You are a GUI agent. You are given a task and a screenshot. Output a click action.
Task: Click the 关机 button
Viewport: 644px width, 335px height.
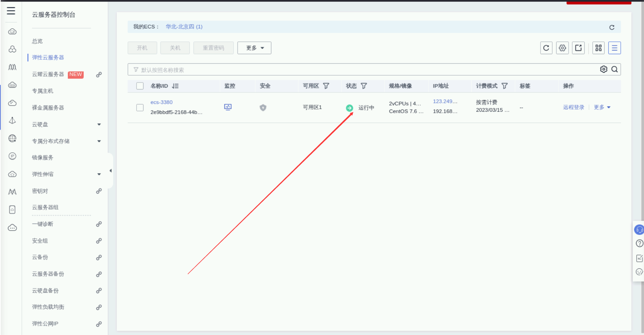175,48
